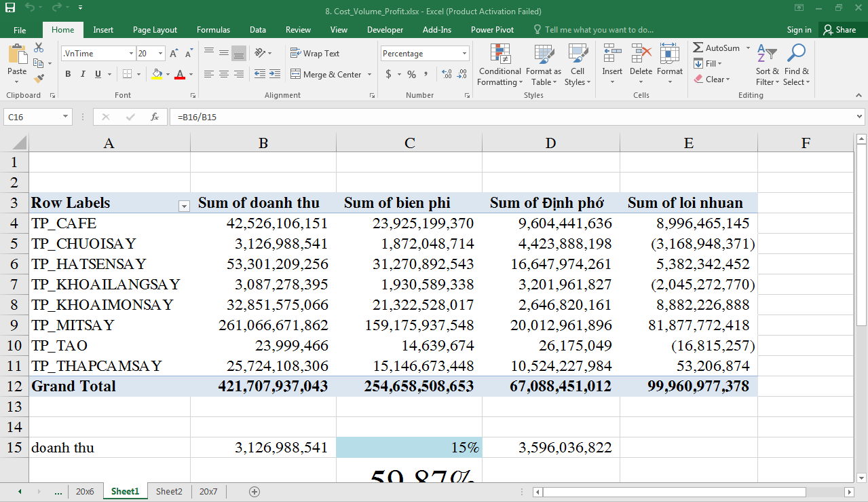Viewport: 868px width, 502px height.
Task: Open the File tab
Action: coord(20,30)
